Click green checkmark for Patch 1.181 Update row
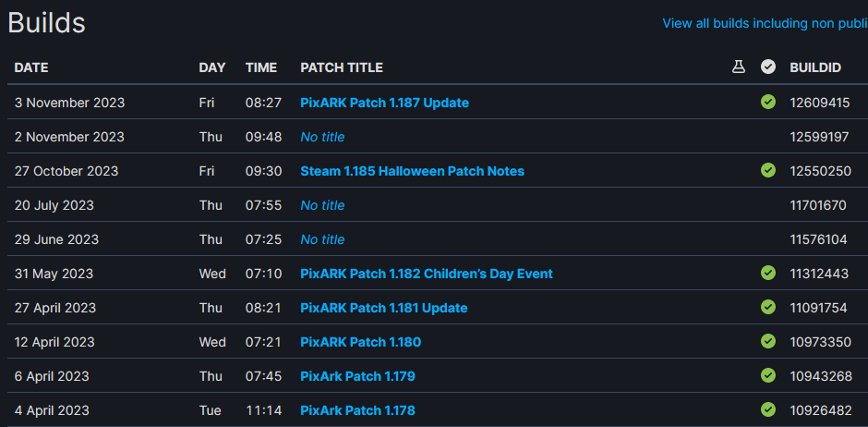This screenshot has height=427, width=868. point(767,307)
